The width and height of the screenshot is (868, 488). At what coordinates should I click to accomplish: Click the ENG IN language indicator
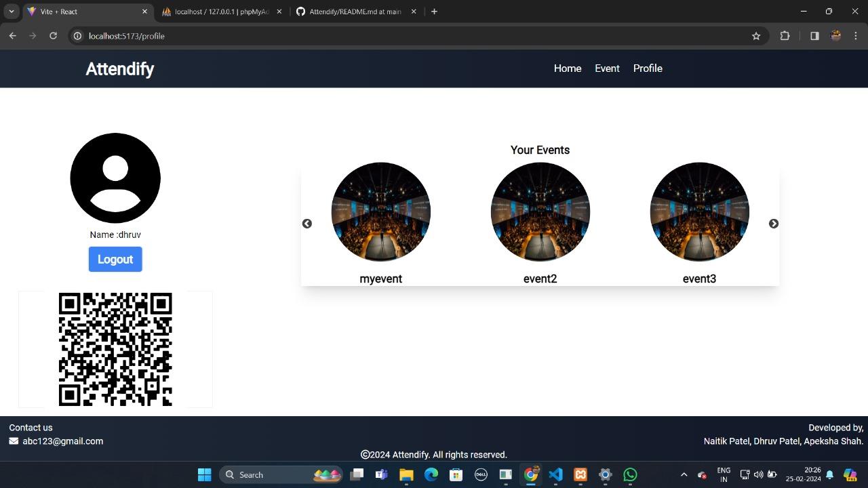pyautogui.click(x=724, y=474)
